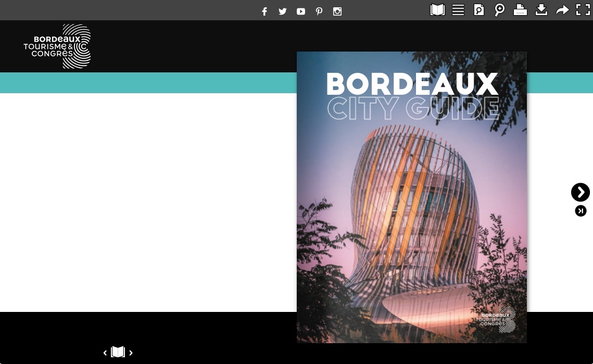This screenshot has width=593, height=364.
Task: Download the city guide file
Action: point(541,10)
